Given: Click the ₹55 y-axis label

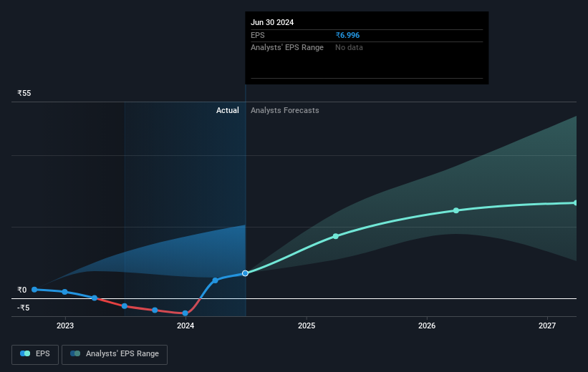Looking at the screenshot, I should [24, 93].
